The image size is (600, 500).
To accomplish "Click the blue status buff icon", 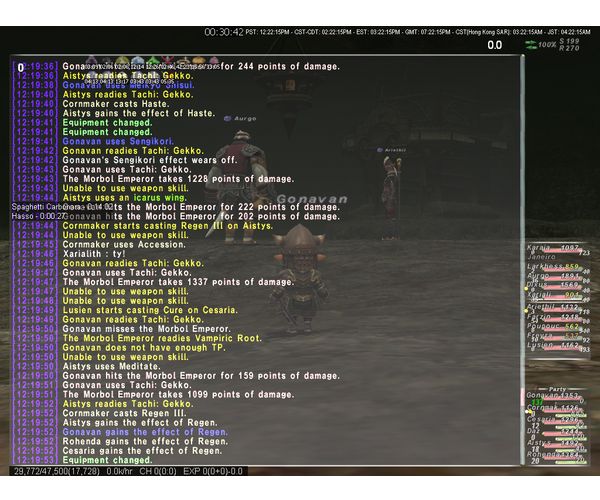I will [x=137, y=61].
